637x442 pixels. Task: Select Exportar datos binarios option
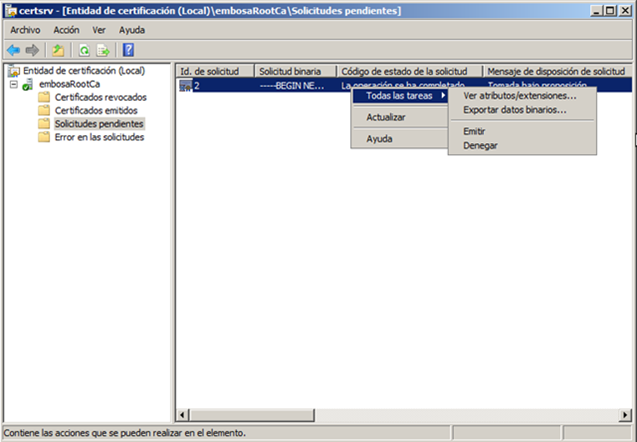coord(514,110)
